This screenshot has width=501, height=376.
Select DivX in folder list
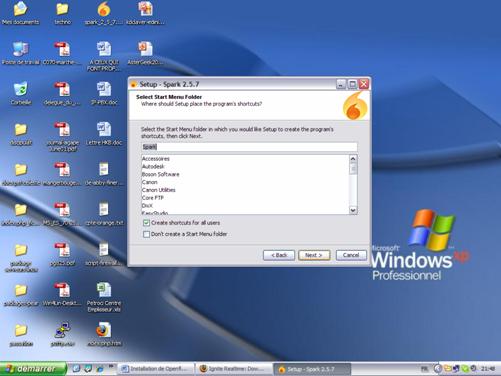pyautogui.click(x=147, y=205)
